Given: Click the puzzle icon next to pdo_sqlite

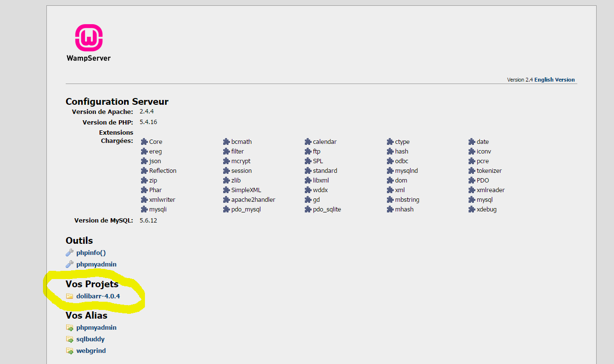Looking at the screenshot, I should coord(308,209).
